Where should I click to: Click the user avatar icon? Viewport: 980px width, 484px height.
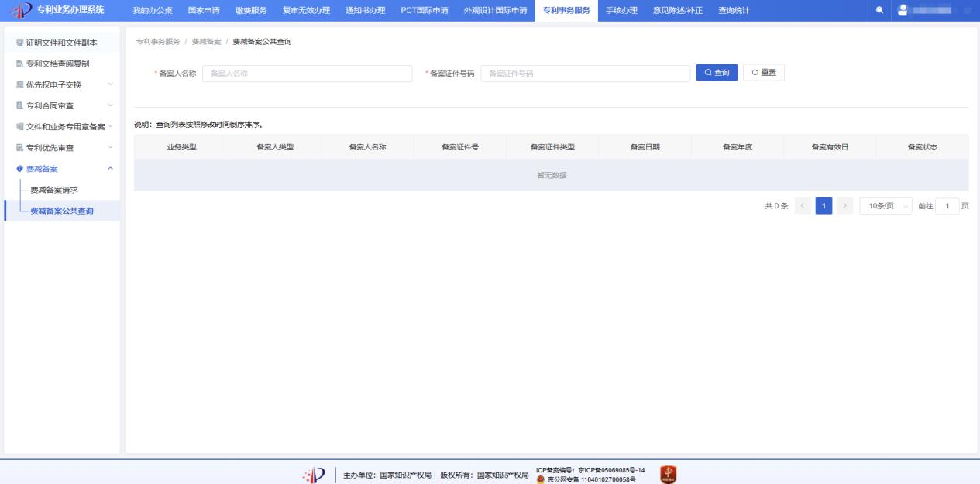(902, 10)
